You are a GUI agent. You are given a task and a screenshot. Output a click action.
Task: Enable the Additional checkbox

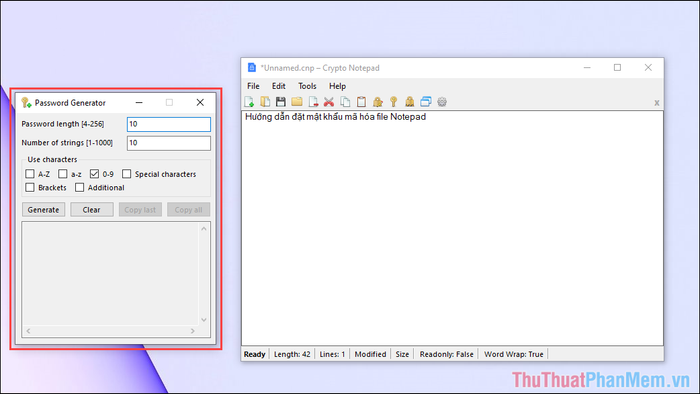(x=79, y=187)
